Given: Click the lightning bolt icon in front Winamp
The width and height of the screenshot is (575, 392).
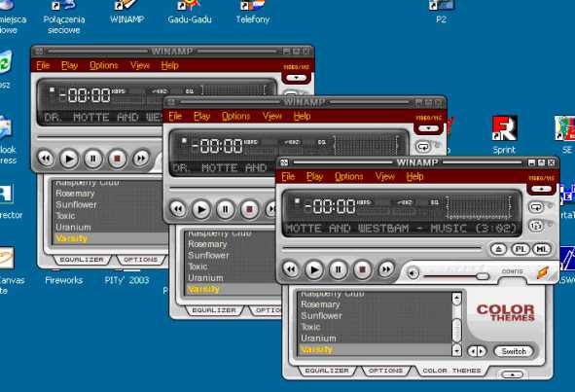Looking at the screenshot, I should click(543, 272).
